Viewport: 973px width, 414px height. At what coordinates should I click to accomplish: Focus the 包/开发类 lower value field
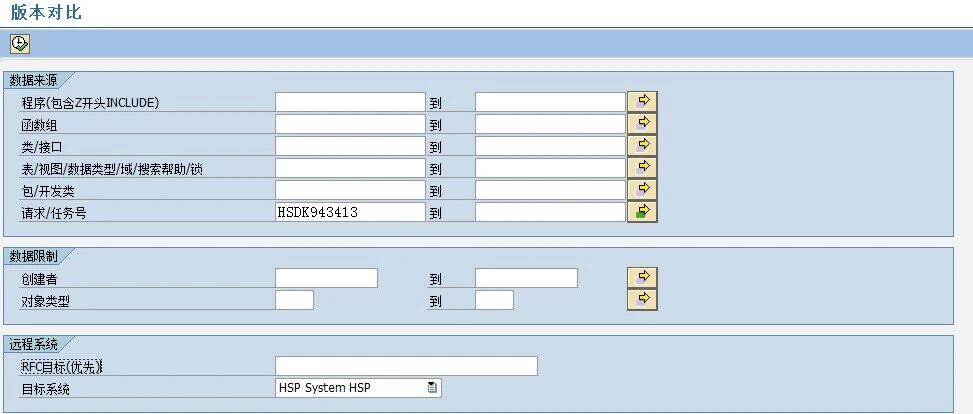coord(350,190)
